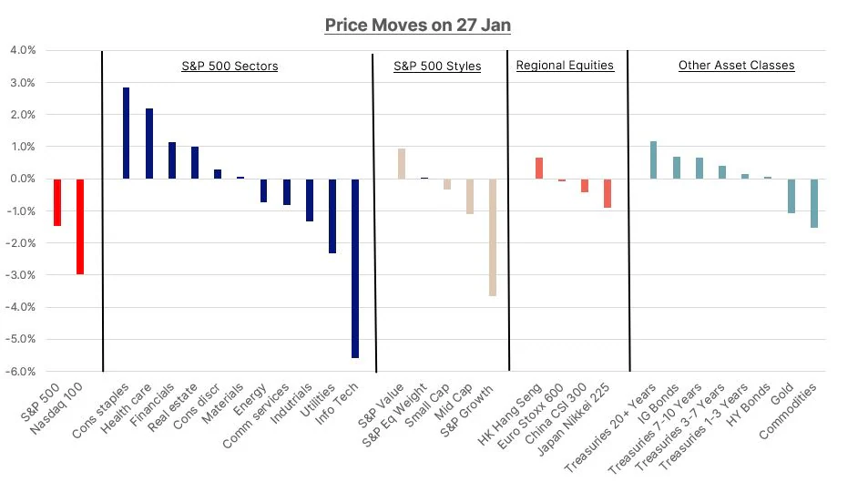Click the Regional Equities heading

coord(566,66)
